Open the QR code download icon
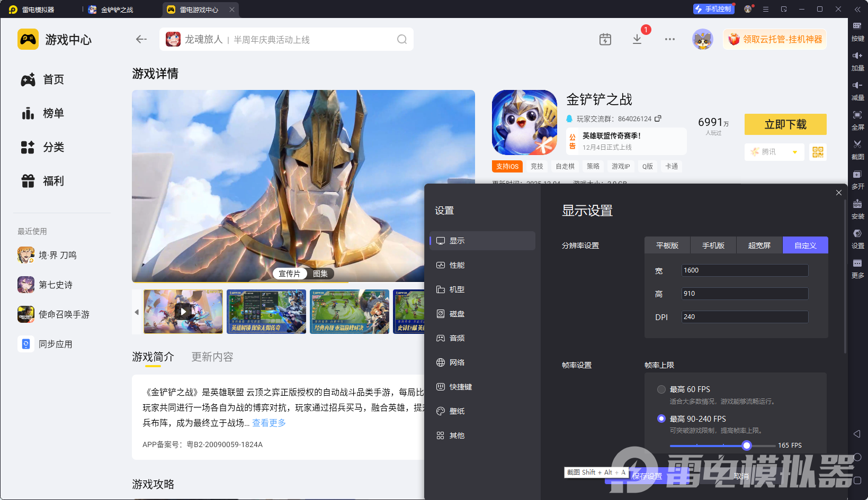This screenshot has height=500, width=868. 818,152
